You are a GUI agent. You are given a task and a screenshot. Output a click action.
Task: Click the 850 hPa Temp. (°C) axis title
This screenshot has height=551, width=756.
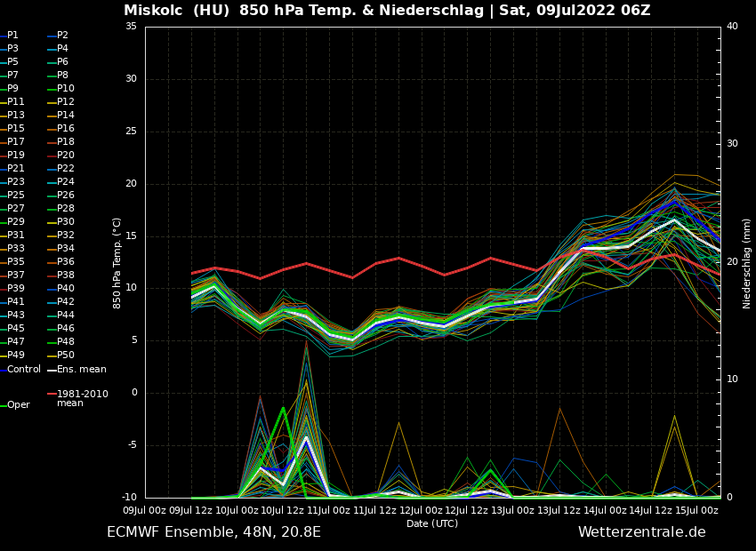[117, 262]
